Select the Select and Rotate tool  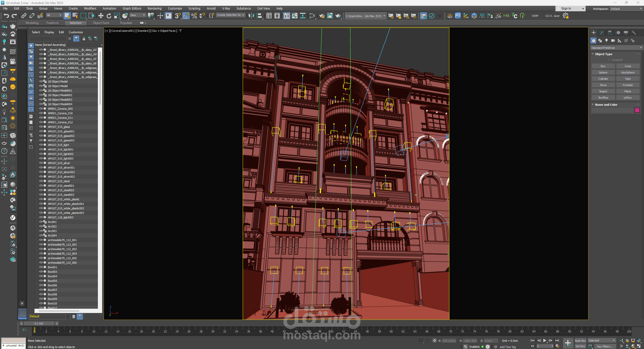coord(109,16)
